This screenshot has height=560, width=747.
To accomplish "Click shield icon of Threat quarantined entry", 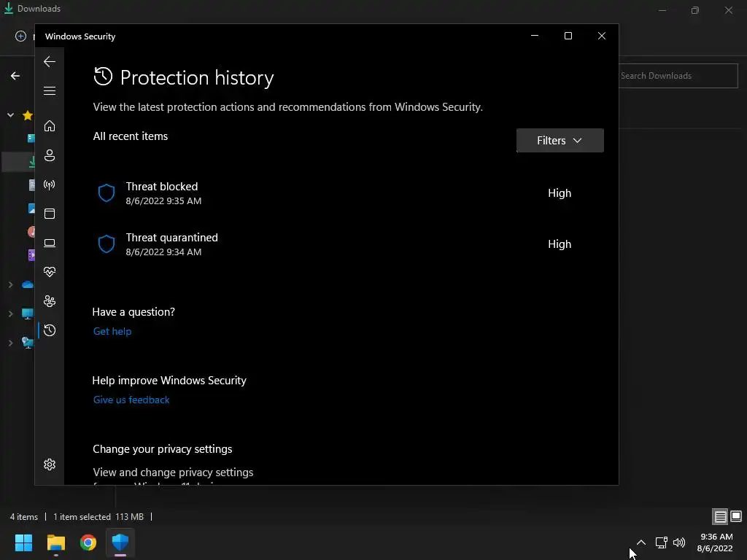I will [107, 244].
